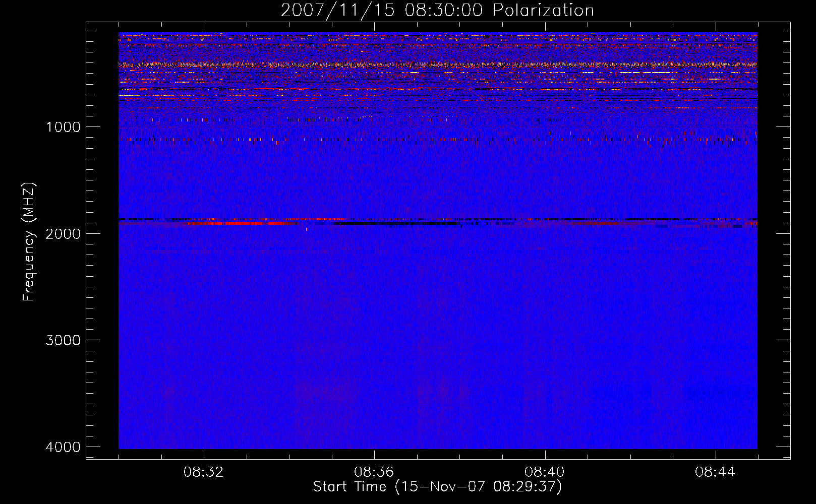Click the 2000 frequency tick label

pyautogui.click(x=64, y=233)
